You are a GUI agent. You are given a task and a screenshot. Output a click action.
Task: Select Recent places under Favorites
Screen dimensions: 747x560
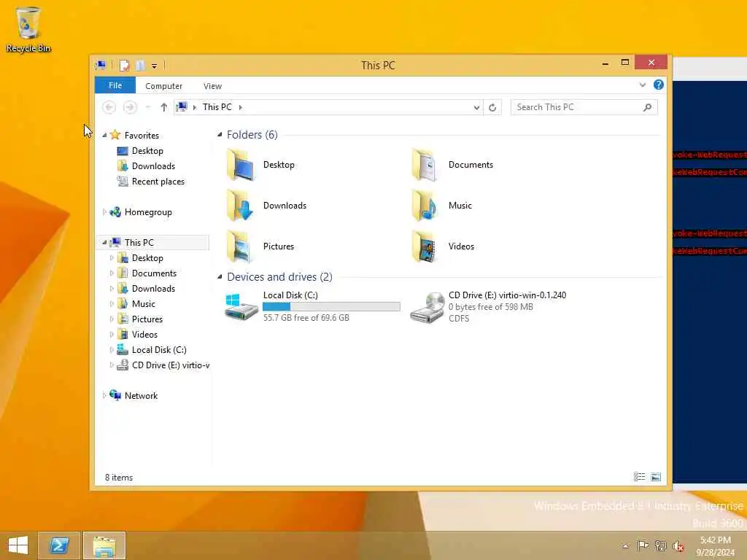coord(150,182)
